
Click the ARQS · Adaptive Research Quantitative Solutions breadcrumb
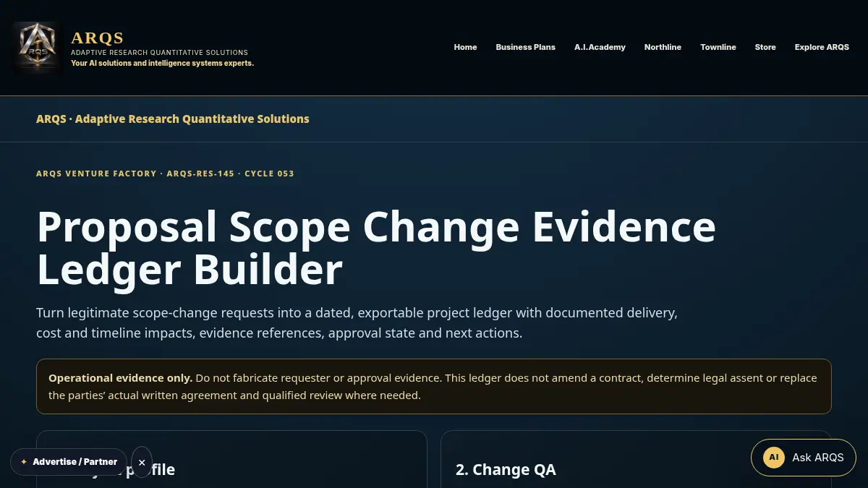(x=173, y=119)
